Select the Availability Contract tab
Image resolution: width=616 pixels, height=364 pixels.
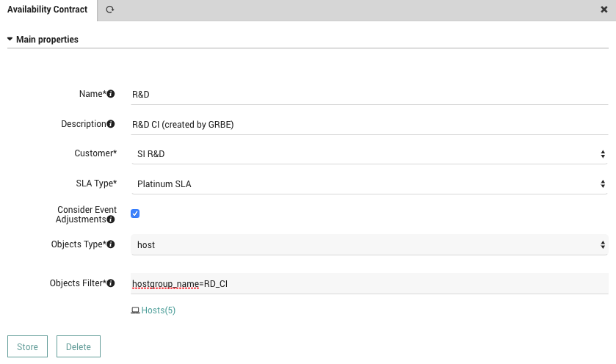48,10
